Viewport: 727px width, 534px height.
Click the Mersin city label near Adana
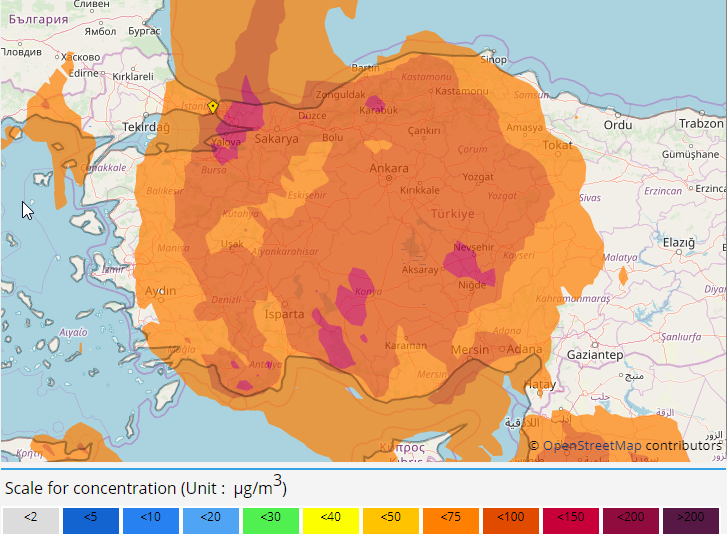(x=470, y=350)
